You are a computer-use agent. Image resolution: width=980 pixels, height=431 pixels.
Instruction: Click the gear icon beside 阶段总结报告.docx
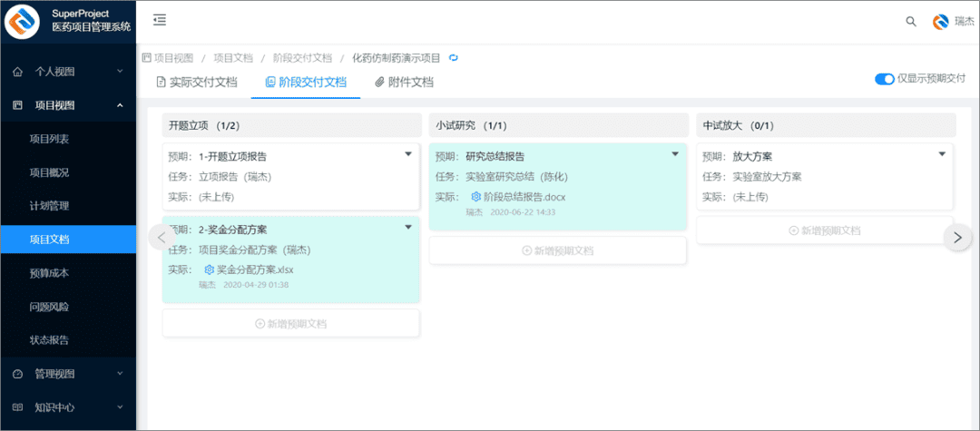click(x=476, y=197)
